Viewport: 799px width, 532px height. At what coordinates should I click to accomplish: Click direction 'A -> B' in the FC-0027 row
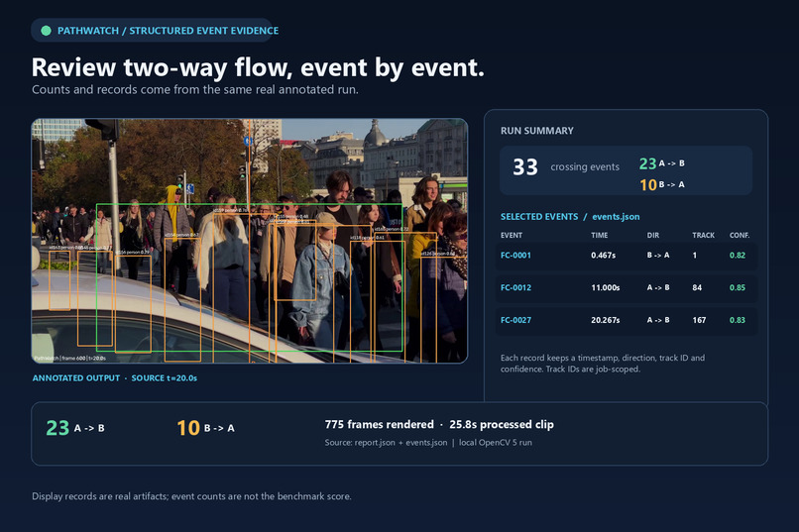click(x=658, y=320)
